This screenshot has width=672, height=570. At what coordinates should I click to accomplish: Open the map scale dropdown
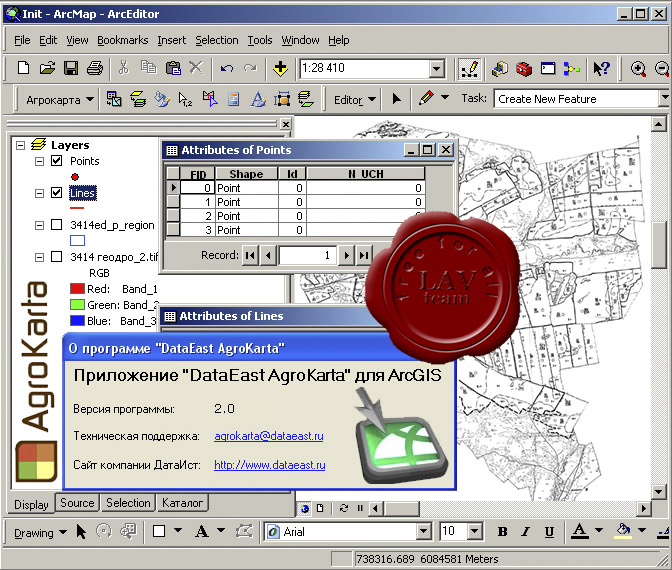pyautogui.click(x=436, y=69)
